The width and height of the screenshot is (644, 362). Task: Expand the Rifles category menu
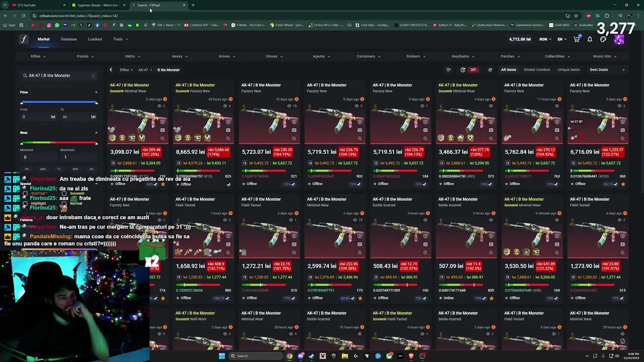pos(38,56)
